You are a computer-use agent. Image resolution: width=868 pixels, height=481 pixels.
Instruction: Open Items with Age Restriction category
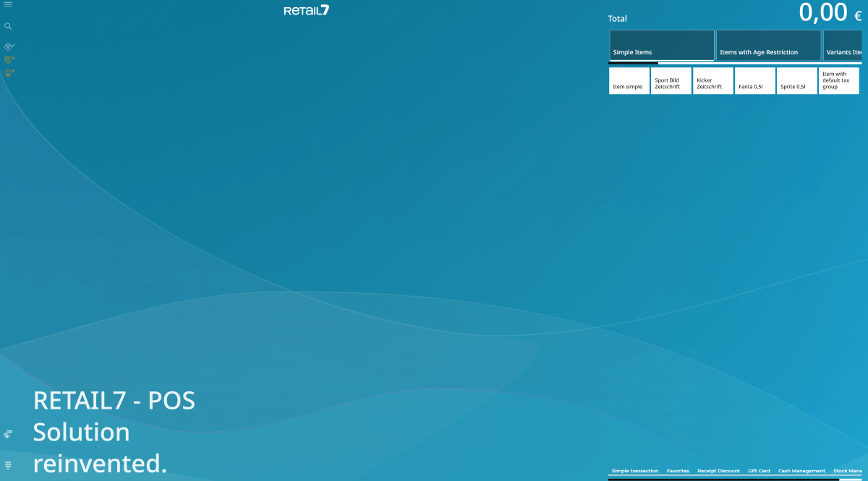pyautogui.click(x=768, y=45)
